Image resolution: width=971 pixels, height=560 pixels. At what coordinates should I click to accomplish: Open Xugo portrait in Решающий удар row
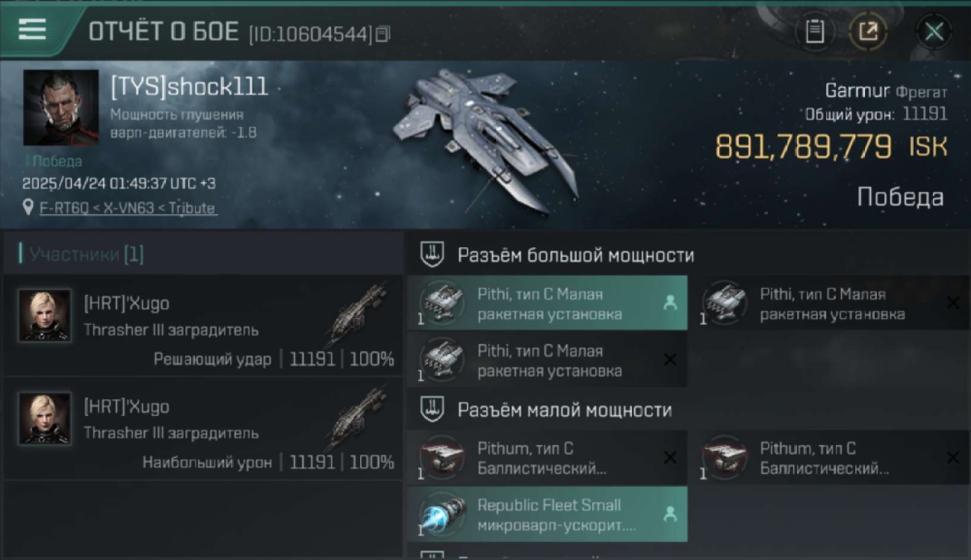[x=45, y=315]
